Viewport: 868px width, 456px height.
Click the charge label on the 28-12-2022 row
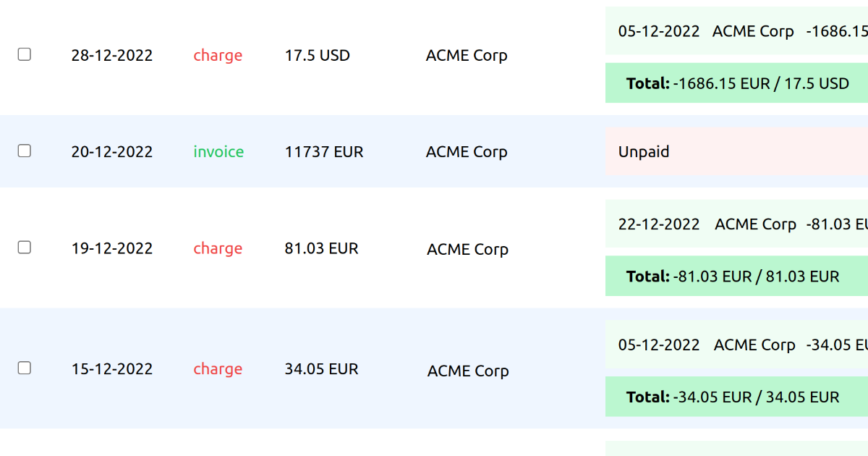pyautogui.click(x=218, y=56)
